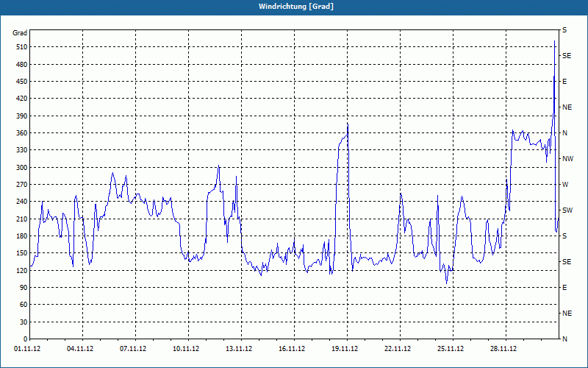This screenshot has height=368, width=588.
Task: Click the 270 value on left axis
Action: click(21, 185)
